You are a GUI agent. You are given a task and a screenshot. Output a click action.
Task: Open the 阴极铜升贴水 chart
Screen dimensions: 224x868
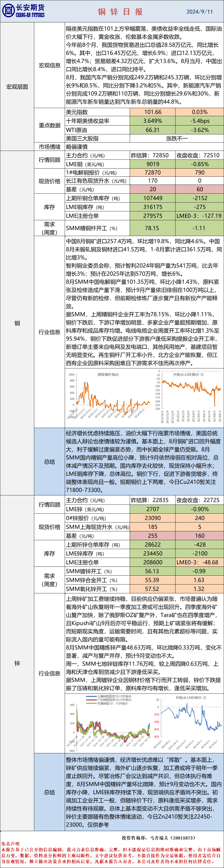109,397
